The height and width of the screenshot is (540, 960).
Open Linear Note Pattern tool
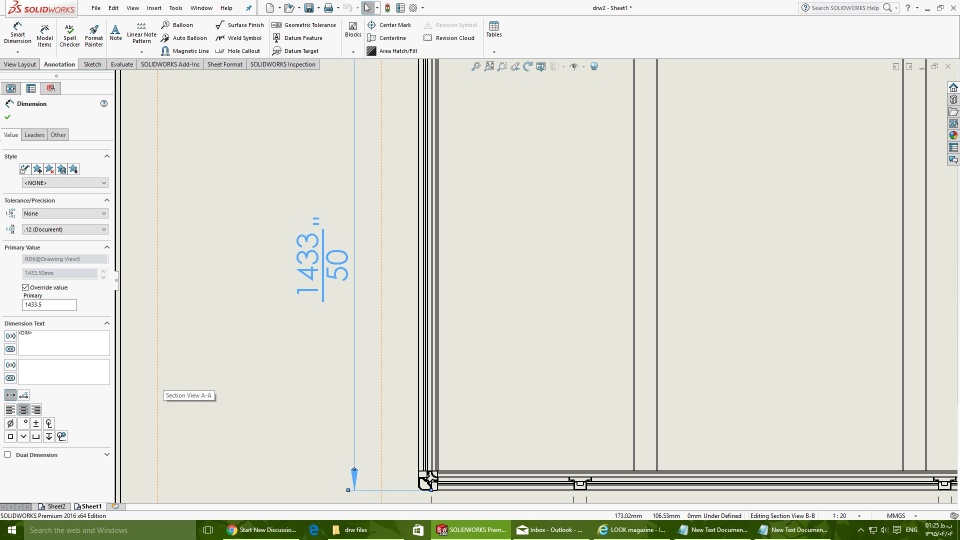point(141,33)
